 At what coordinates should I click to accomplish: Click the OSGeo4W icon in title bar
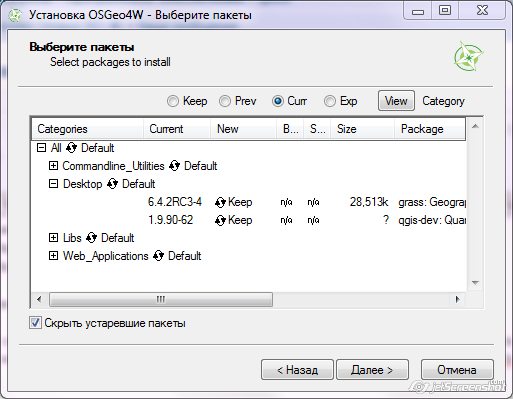click(15, 15)
